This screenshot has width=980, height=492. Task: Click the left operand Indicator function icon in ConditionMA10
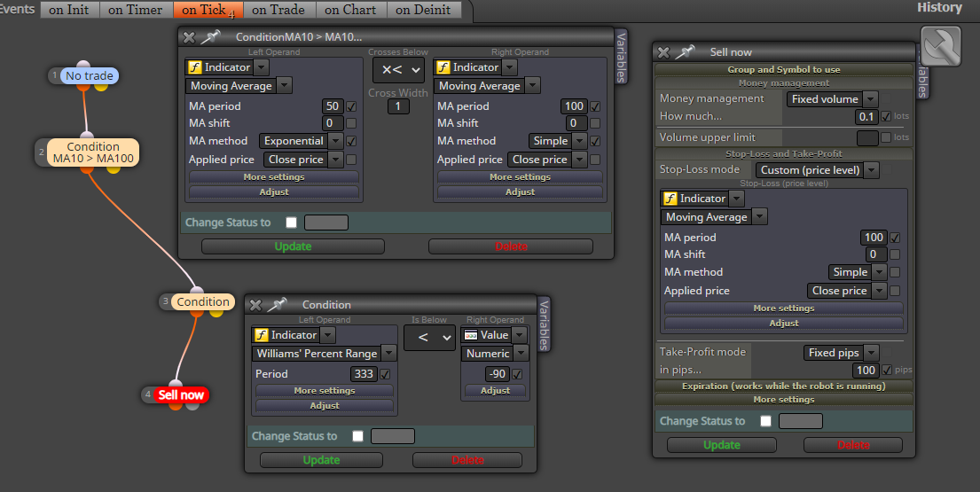(x=195, y=67)
